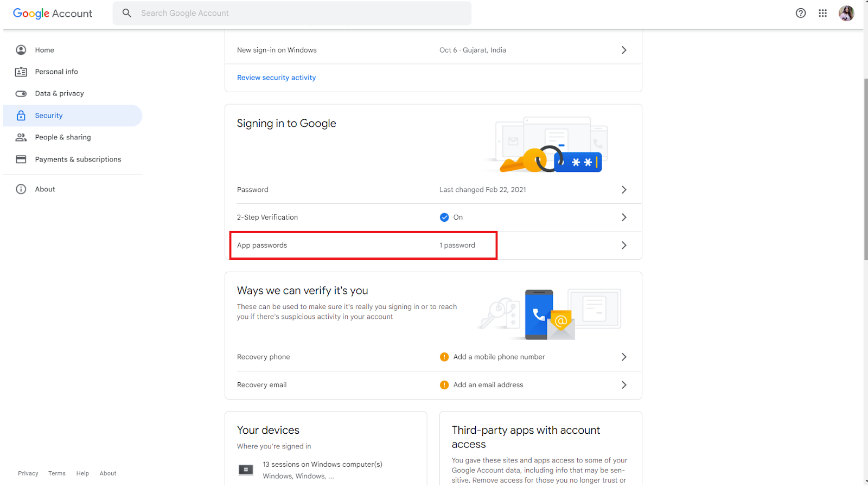
Task: Click the Personal info card icon
Action: click(21, 72)
